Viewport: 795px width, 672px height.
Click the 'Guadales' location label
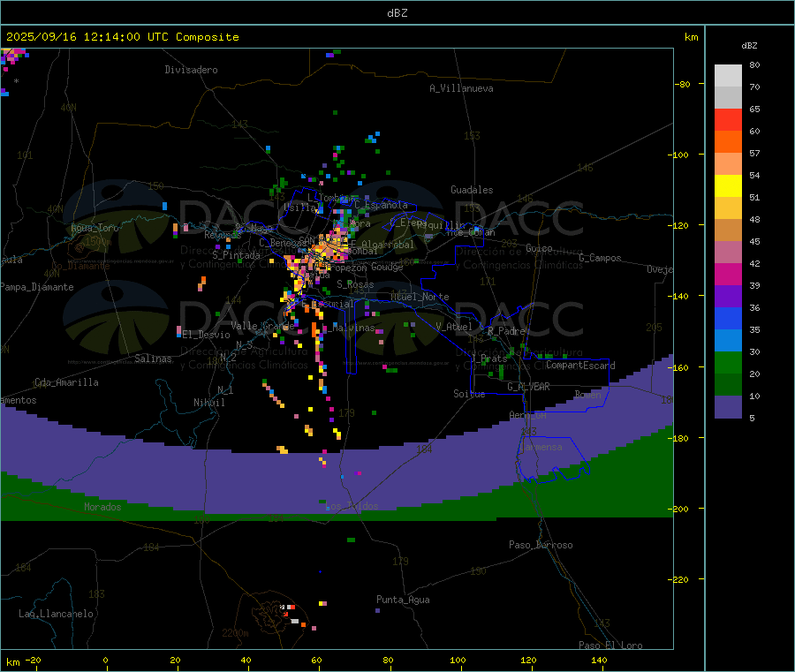pos(472,190)
